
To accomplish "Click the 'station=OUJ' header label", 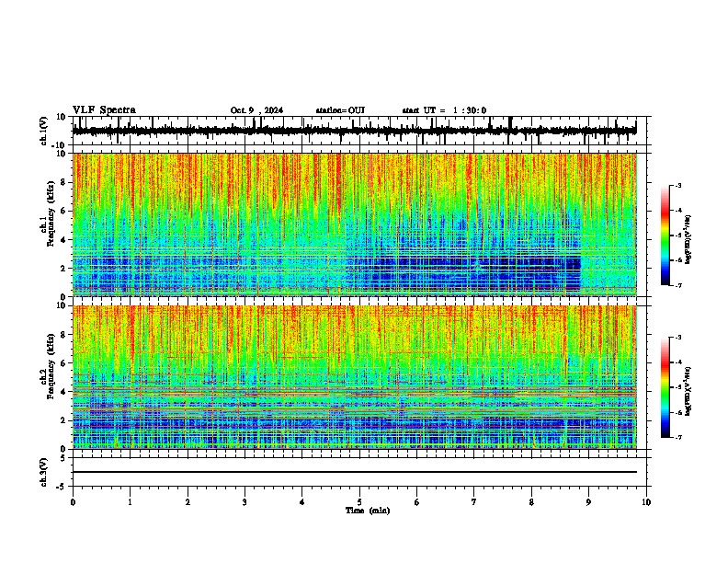I will point(340,110).
